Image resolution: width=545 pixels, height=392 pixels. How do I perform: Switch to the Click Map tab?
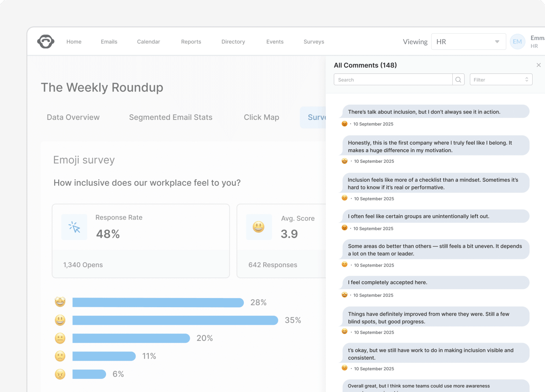(262, 117)
